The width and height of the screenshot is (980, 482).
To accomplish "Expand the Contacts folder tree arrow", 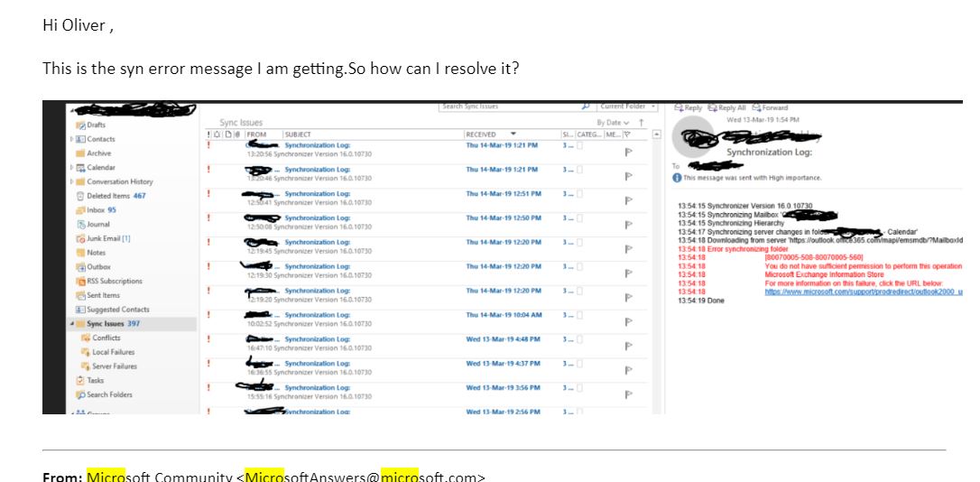I will pos(72,139).
